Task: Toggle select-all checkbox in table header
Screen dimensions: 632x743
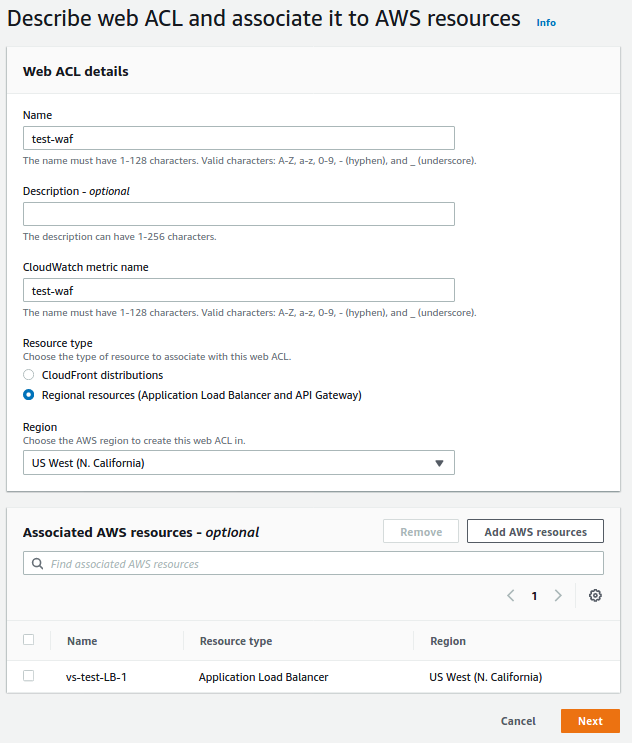Action: coord(29,640)
